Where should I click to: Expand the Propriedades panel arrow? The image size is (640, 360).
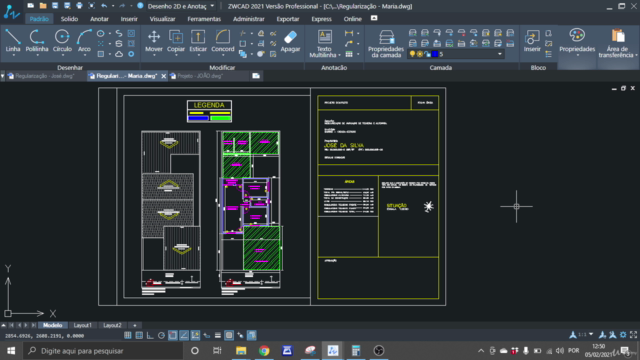coord(577,55)
